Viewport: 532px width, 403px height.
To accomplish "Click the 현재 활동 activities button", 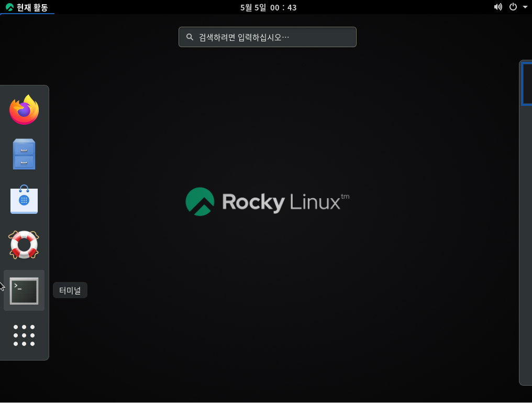I will pyautogui.click(x=27, y=7).
